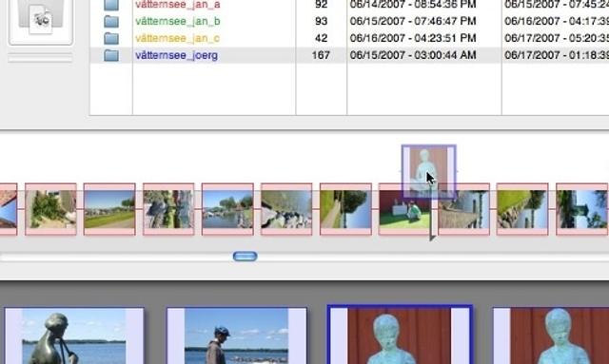
Task: Open the rightmost blue statue preview photo
Action: 551,335
